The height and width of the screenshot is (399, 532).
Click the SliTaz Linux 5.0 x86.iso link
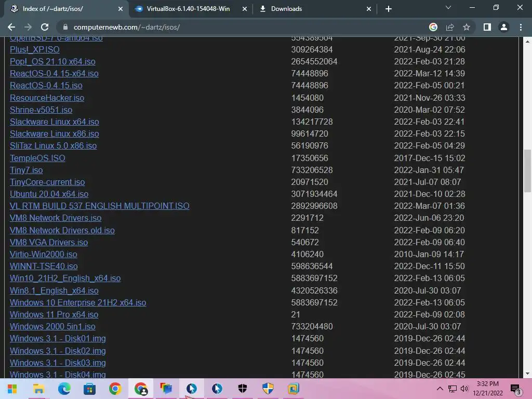(x=54, y=145)
